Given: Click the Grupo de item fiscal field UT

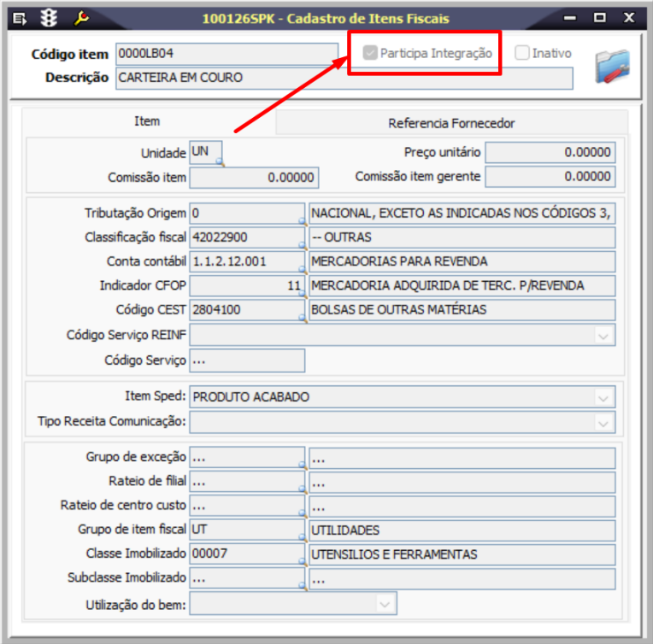Looking at the screenshot, I should [247, 530].
